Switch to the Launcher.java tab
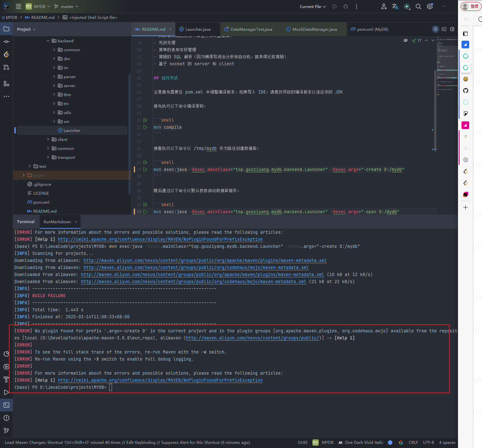Viewport: 482px width, 448px height. click(198, 29)
